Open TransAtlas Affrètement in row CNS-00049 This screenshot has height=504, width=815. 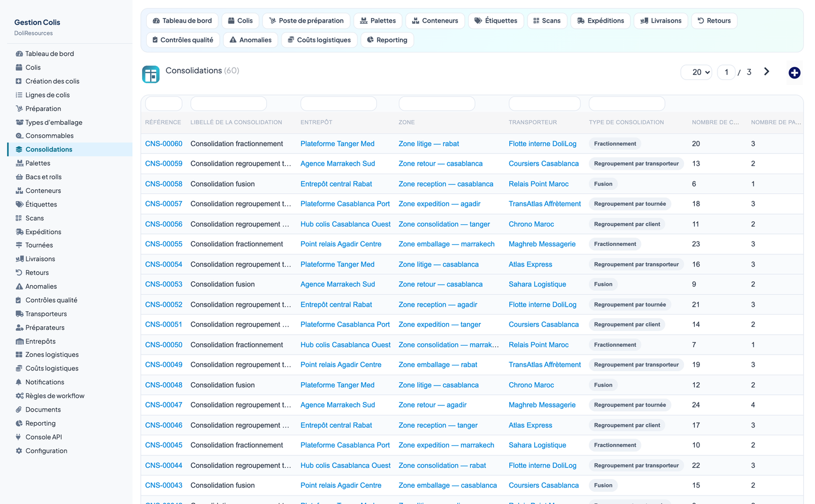(x=545, y=365)
